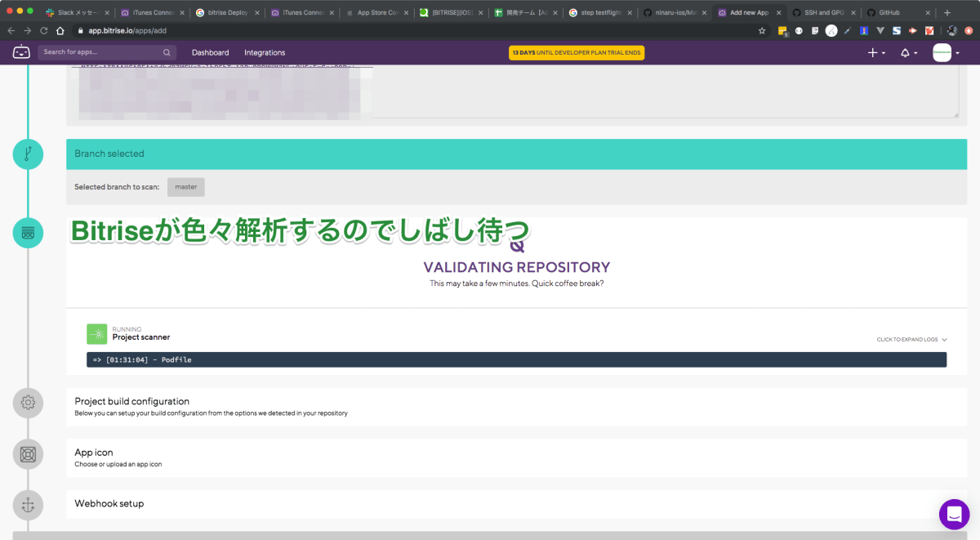The width and height of the screenshot is (980, 540).
Task: Click the yellow extension with badge 1
Action: coord(783,31)
